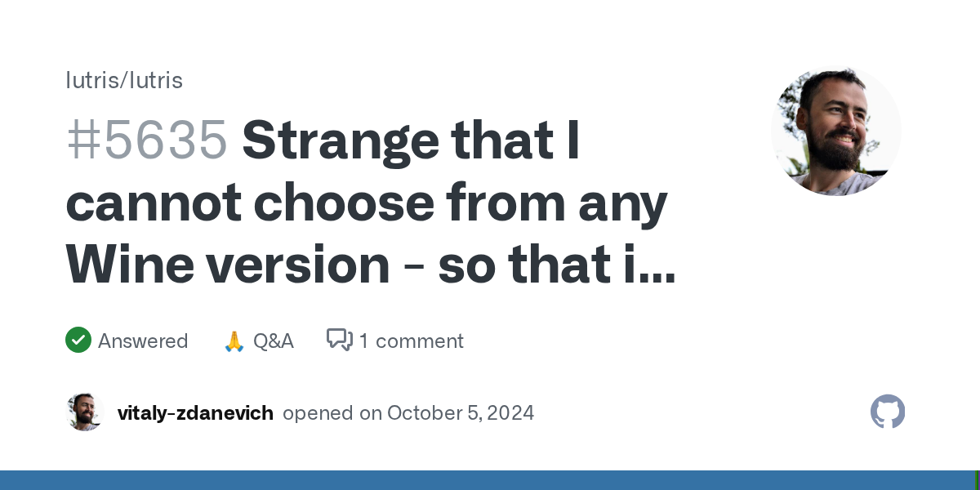Screen dimensions: 980x490
Task: Click the "opened on" text
Action: point(332,413)
